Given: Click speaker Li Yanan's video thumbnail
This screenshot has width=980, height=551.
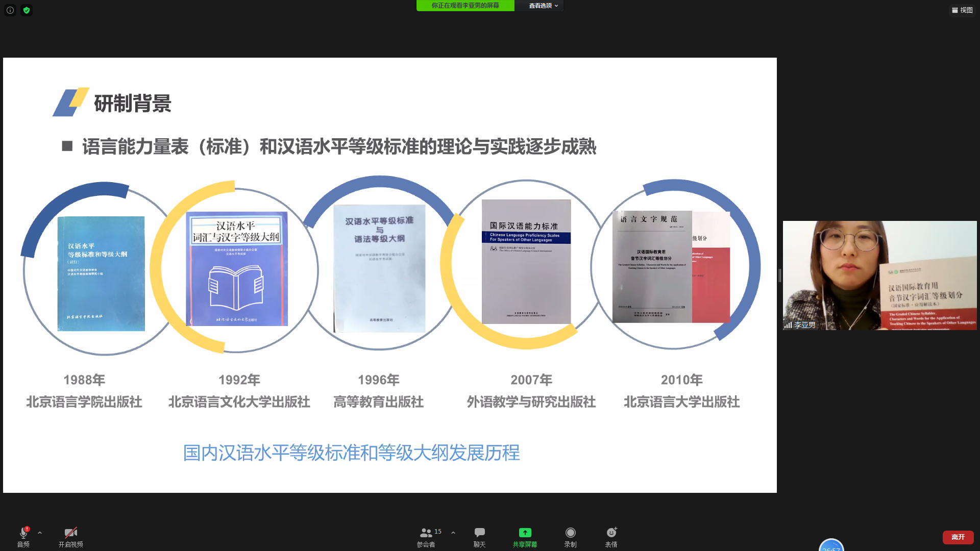Looking at the screenshot, I should click(x=879, y=275).
